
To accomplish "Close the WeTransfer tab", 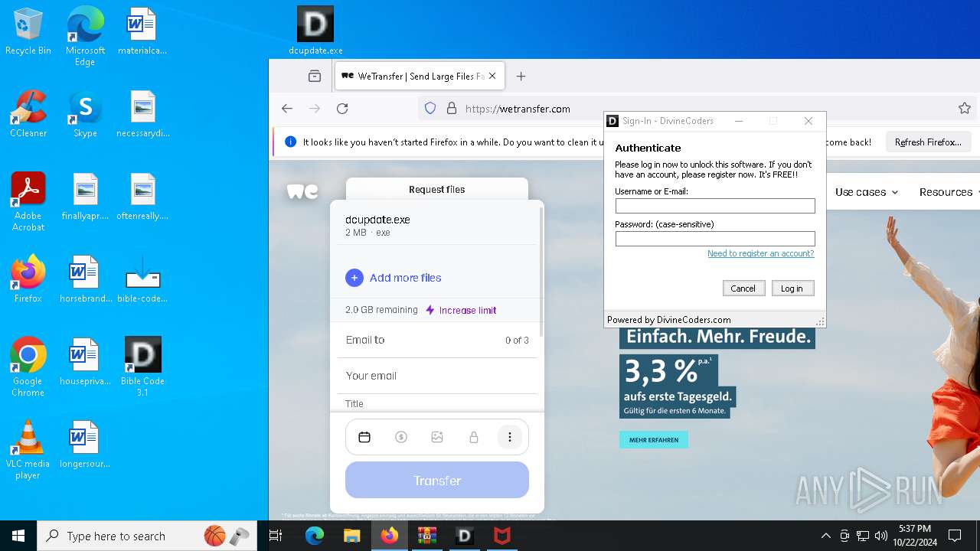I will [492, 76].
